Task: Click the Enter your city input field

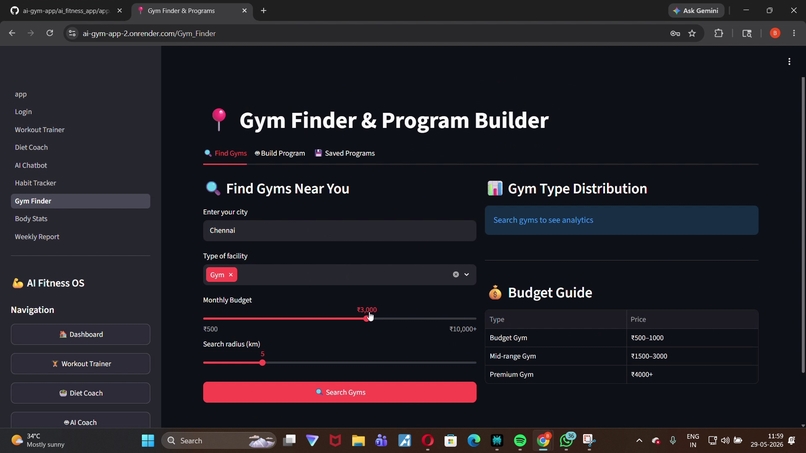Action: coord(339,230)
